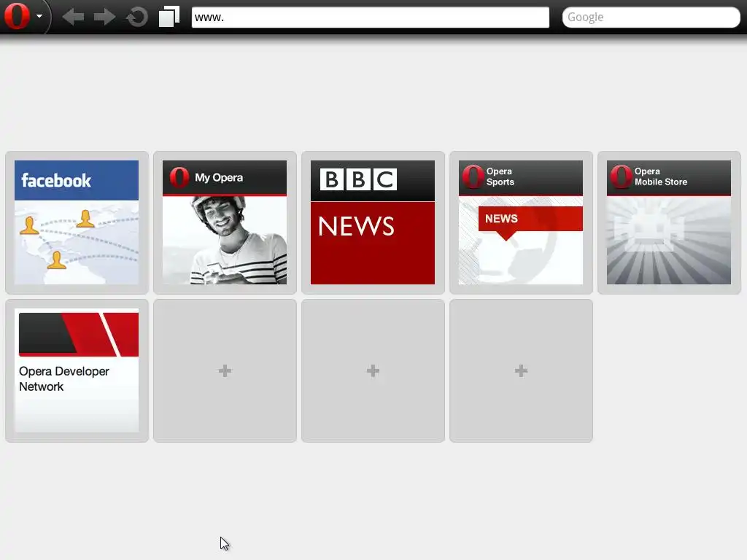The height and width of the screenshot is (560, 747).
Task: Click the Google search field
Action: pos(651,17)
